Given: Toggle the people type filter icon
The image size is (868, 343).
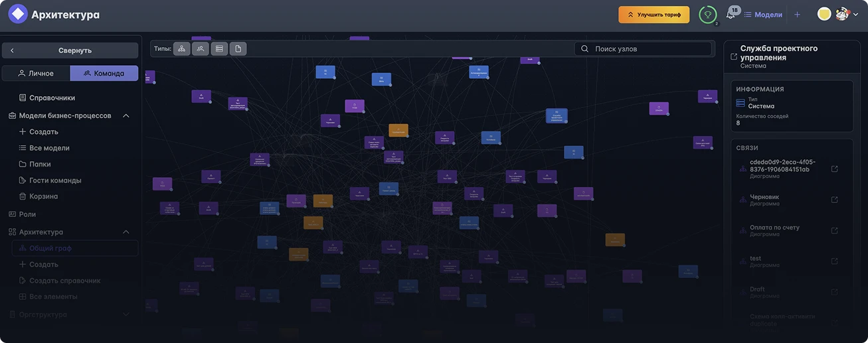Looking at the screenshot, I should point(200,48).
